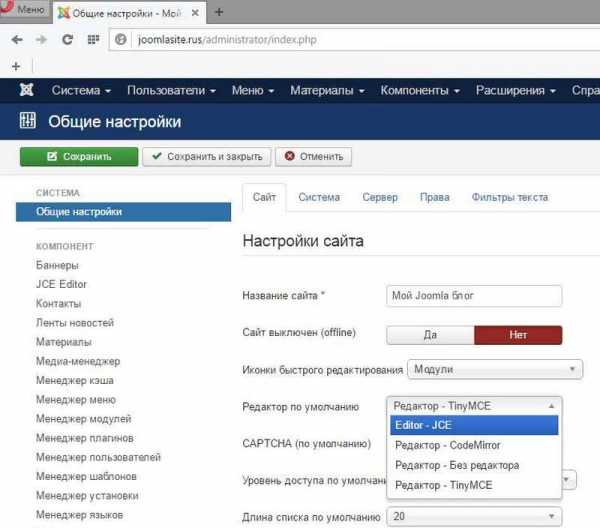Click the Название сайта input field
600x528 pixels.
(474, 295)
